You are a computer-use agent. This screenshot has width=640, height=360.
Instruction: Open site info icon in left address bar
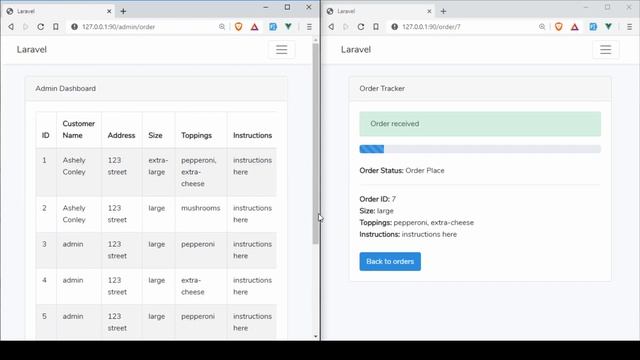(74, 27)
